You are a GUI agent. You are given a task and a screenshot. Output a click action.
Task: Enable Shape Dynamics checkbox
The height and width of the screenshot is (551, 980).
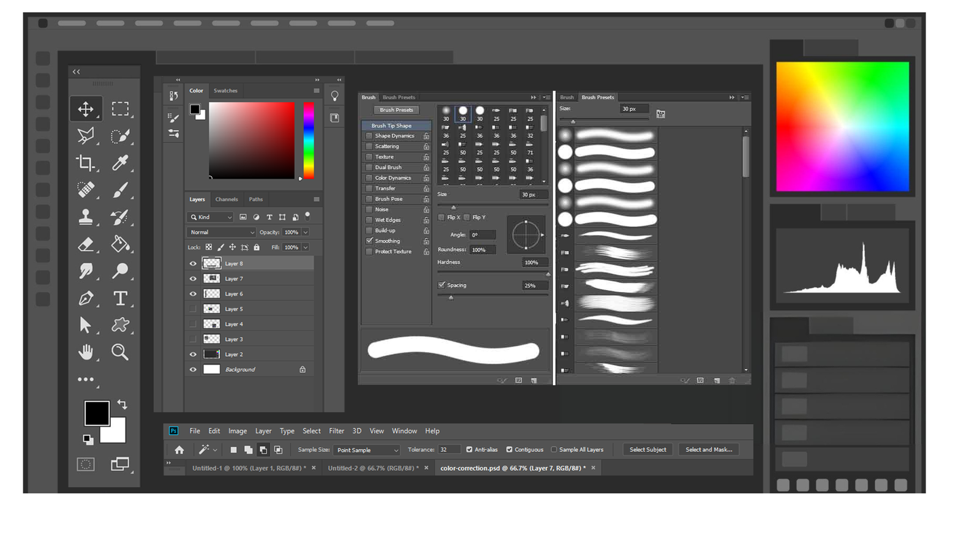(369, 136)
